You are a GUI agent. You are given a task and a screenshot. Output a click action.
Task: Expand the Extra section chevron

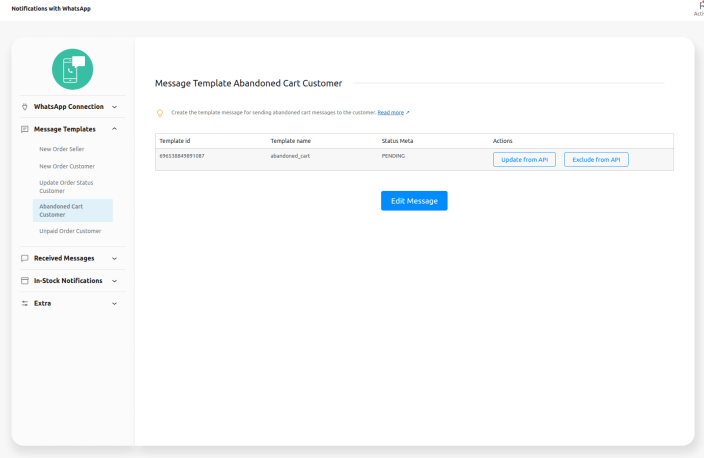pyautogui.click(x=114, y=303)
